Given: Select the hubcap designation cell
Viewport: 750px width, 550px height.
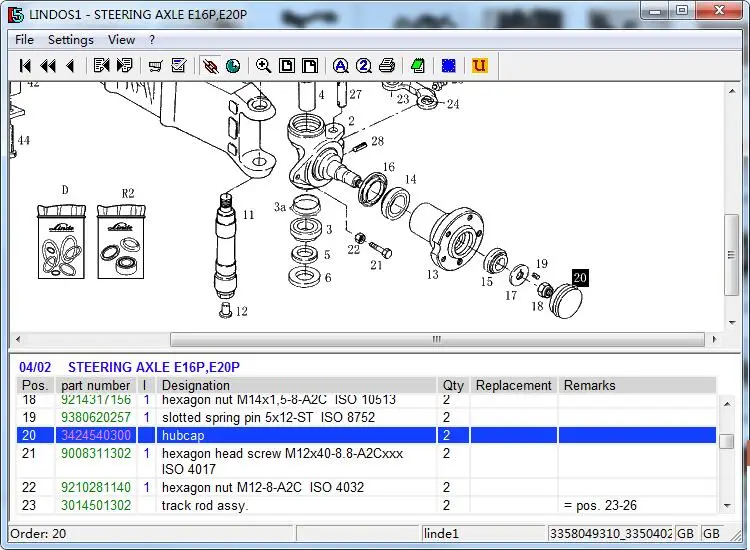Looking at the screenshot, I should (x=296, y=435).
